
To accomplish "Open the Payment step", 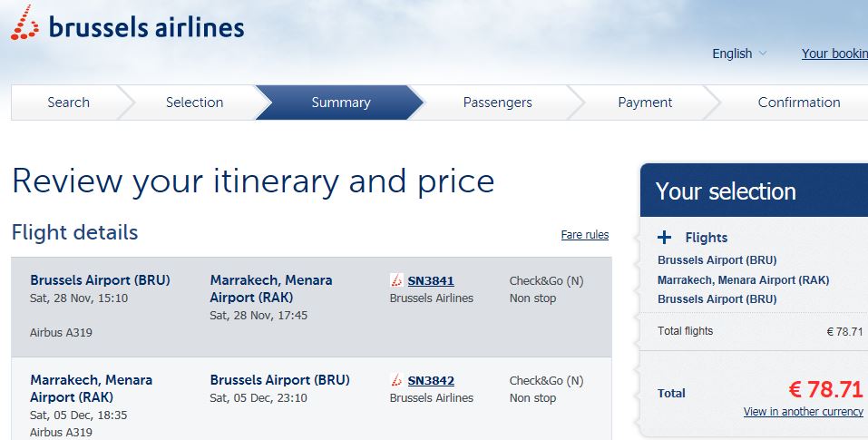I will pos(645,103).
